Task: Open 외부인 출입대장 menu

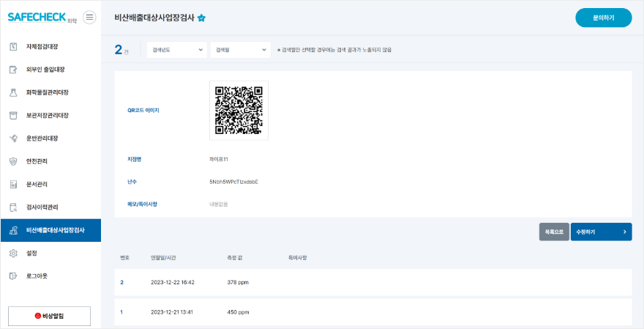Action: pos(51,70)
